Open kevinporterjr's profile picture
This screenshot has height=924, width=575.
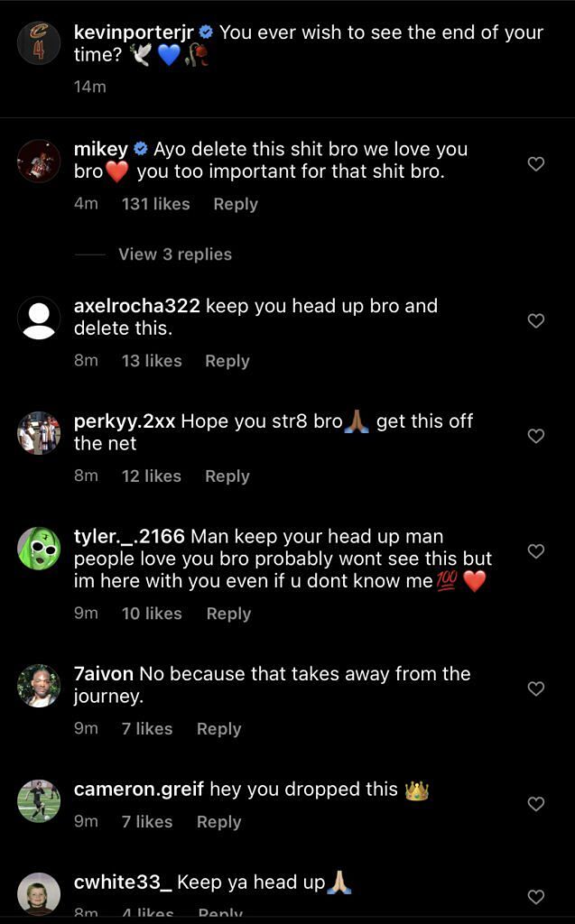pos(39,42)
